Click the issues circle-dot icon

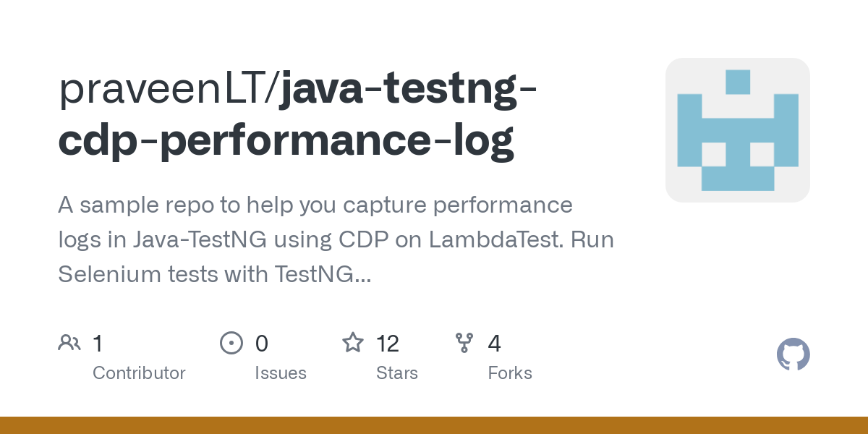[x=231, y=343]
